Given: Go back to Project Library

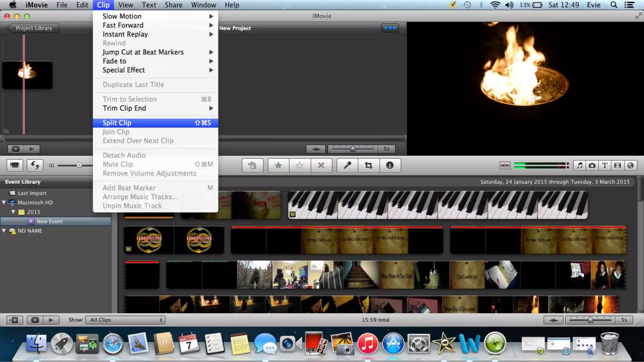Looking at the screenshot, I should pos(33,28).
